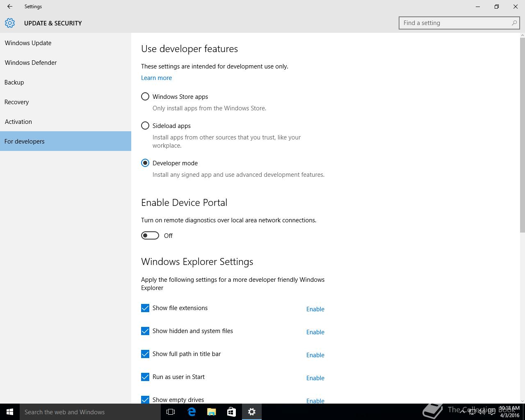Focus the Find a setting search box
The width and height of the screenshot is (525, 420).
(x=459, y=23)
